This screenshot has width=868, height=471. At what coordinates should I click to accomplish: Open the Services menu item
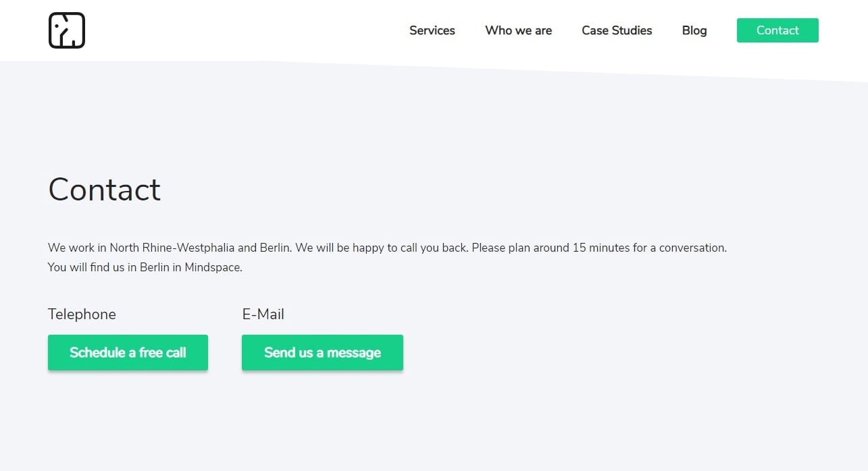[x=432, y=30]
